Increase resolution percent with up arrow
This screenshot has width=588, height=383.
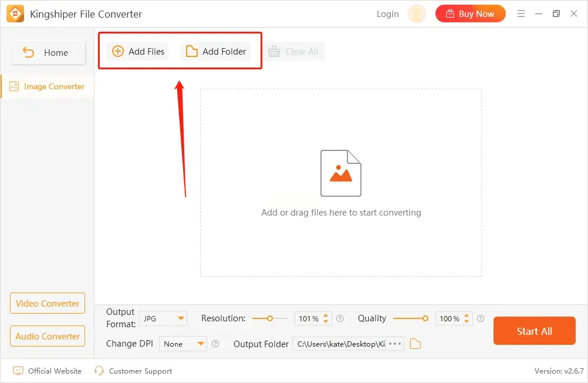pyautogui.click(x=326, y=316)
